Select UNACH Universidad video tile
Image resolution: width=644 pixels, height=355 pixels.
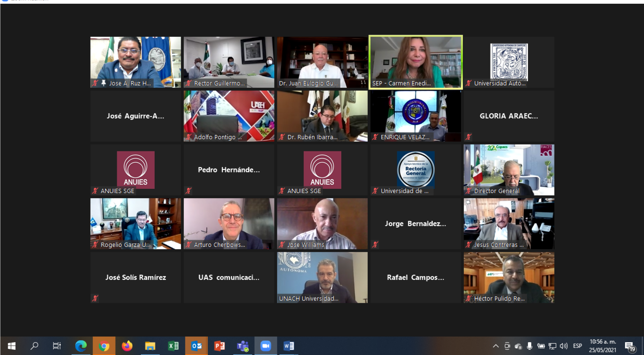(322, 278)
